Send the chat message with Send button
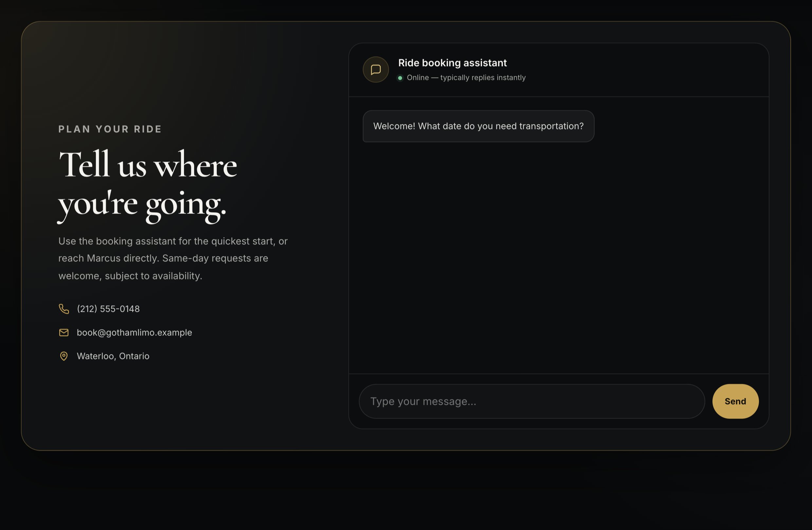The width and height of the screenshot is (812, 530). coord(736,401)
